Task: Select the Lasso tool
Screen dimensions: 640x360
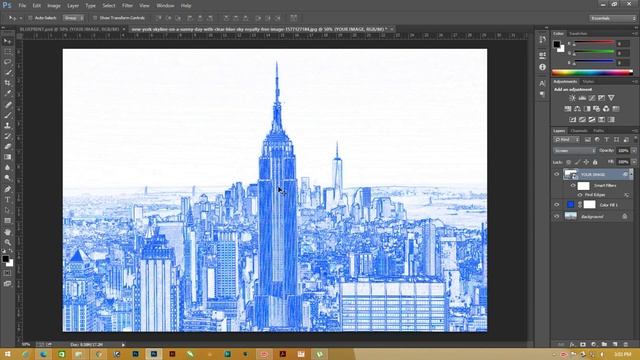Action: (x=7, y=62)
